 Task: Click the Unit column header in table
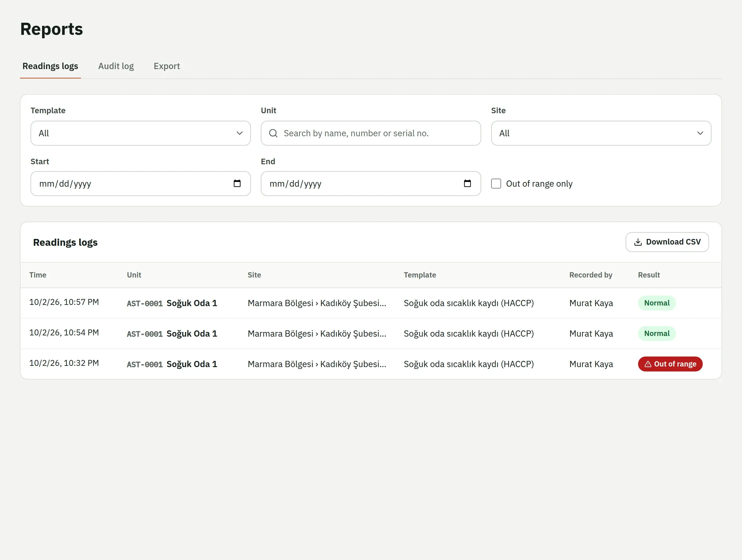tap(134, 275)
